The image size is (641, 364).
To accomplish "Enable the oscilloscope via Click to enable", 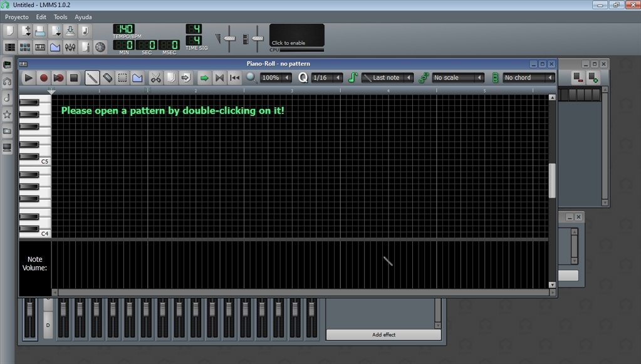I will (297, 36).
